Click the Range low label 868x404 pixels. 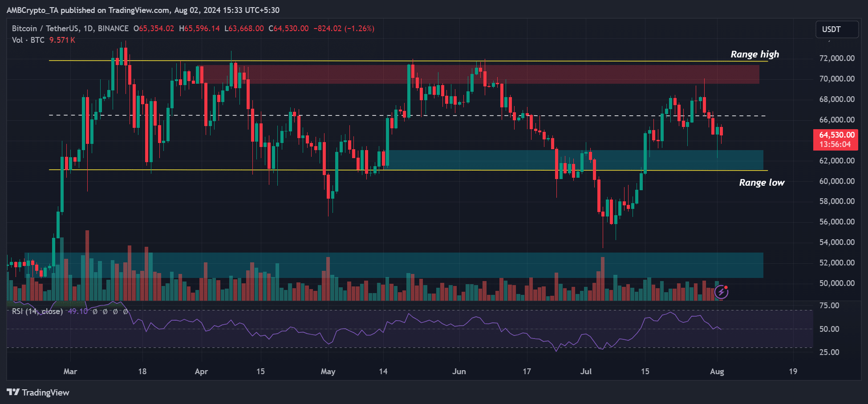tap(762, 183)
